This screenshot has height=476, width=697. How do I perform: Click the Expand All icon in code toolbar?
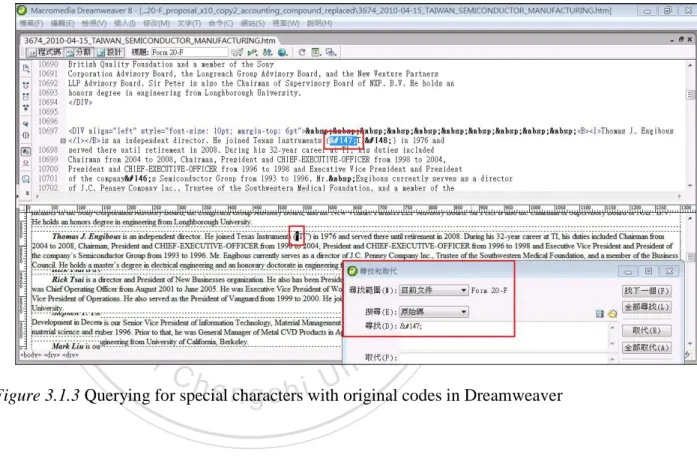point(26,108)
